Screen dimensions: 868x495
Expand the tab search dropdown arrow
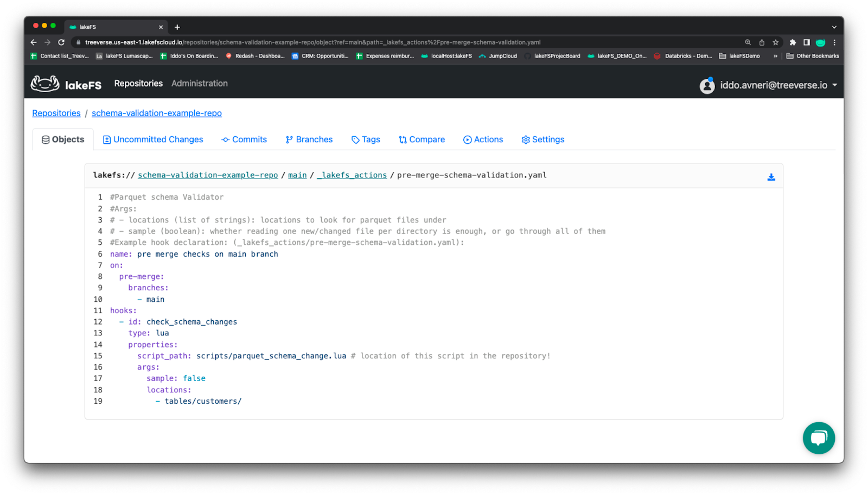coord(834,27)
